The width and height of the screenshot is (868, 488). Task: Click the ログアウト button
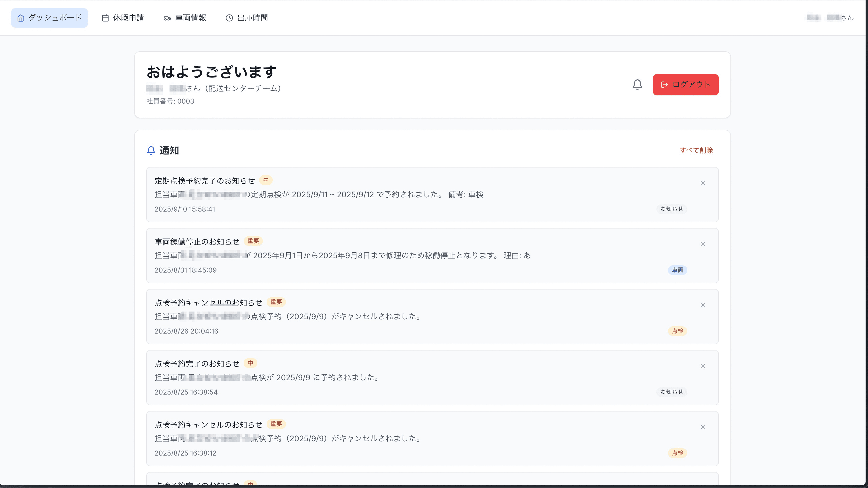(x=685, y=84)
